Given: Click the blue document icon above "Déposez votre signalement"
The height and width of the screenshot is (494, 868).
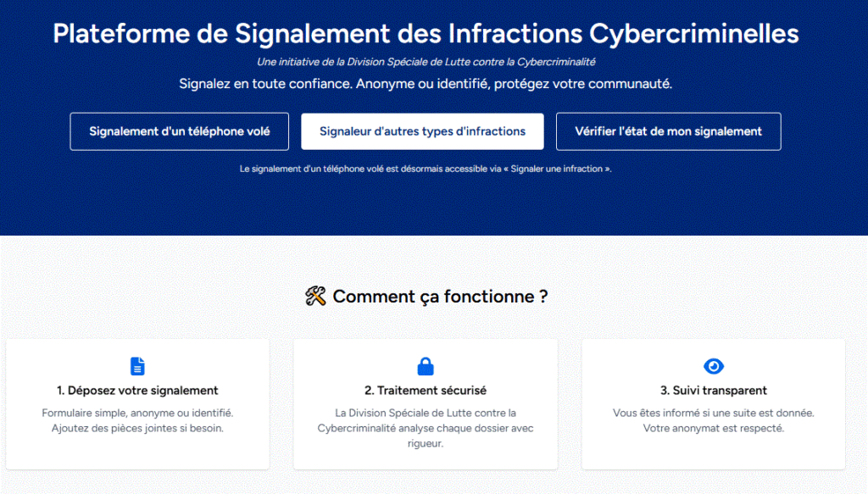Looking at the screenshot, I should pos(136,365).
